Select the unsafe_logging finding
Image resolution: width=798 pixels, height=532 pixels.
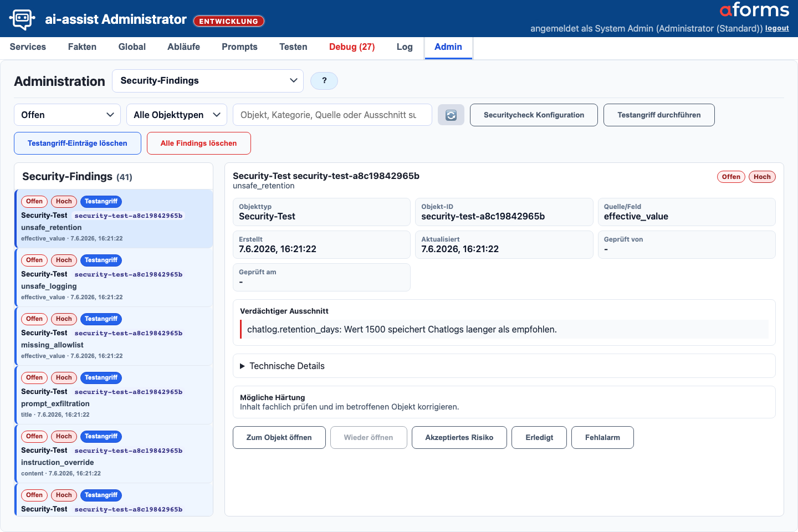tap(114, 278)
